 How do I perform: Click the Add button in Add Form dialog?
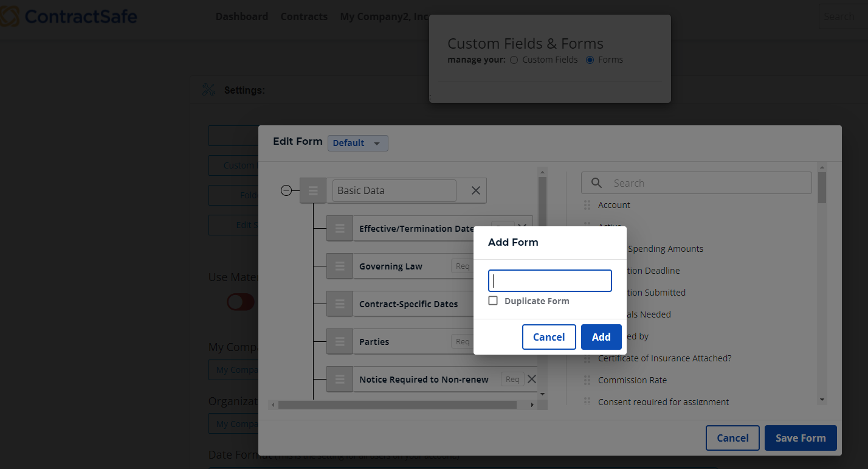[601, 337]
